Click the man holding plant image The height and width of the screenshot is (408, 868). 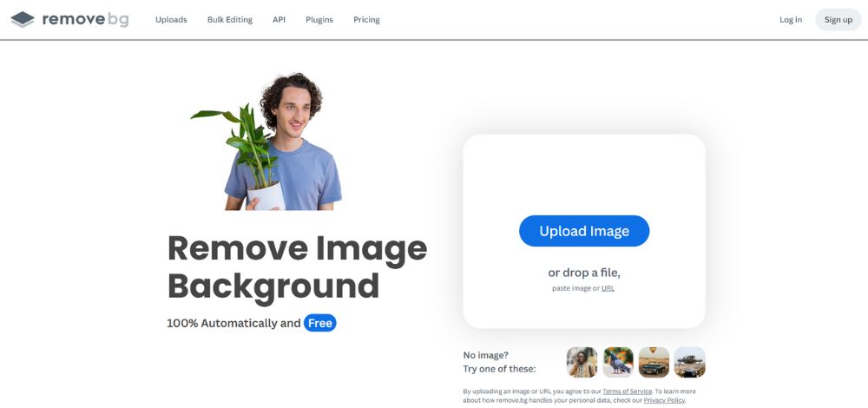coord(267,141)
